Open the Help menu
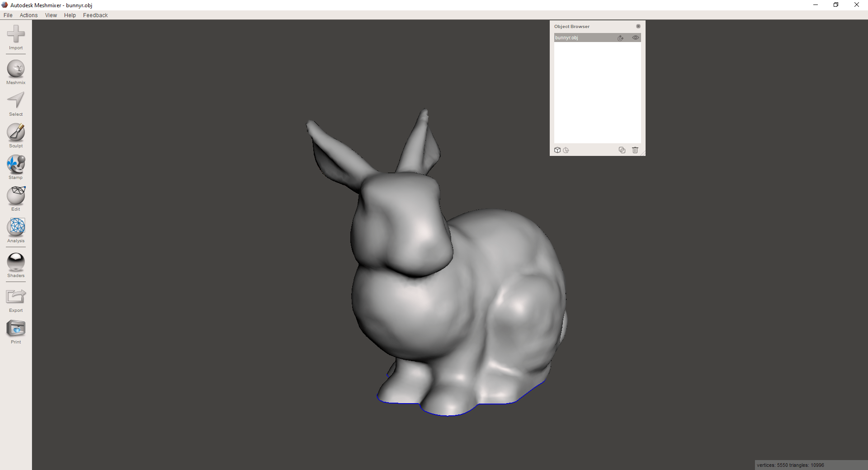This screenshot has height=470, width=868. (70, 15)
